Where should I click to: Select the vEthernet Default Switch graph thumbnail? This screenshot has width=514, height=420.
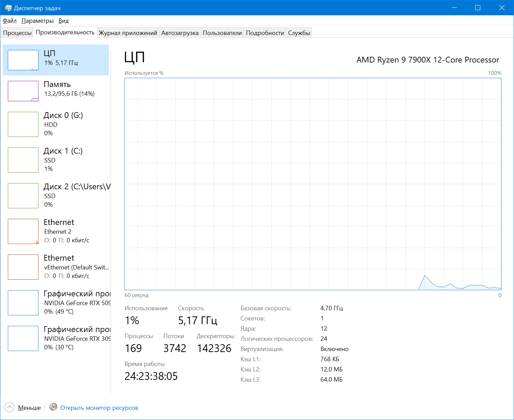[23, 267]
